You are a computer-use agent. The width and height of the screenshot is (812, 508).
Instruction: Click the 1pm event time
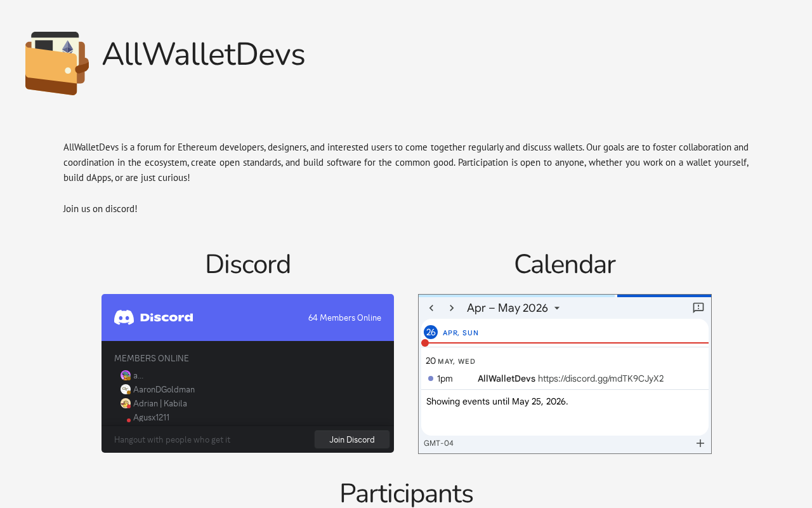445,378
